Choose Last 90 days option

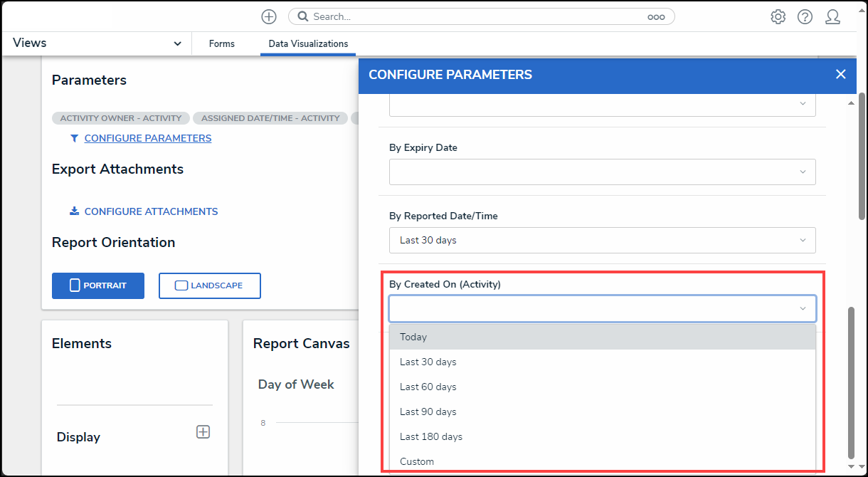pos(602,412)
